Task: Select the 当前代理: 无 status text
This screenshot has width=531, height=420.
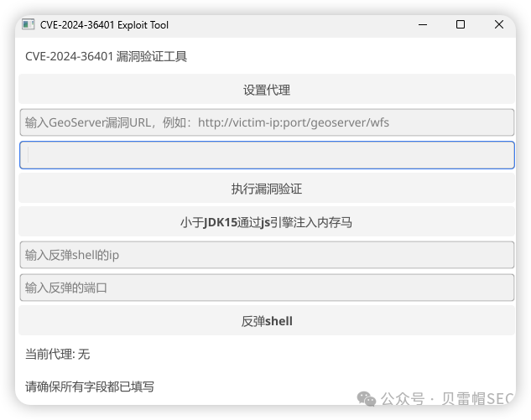Action: 58,354
